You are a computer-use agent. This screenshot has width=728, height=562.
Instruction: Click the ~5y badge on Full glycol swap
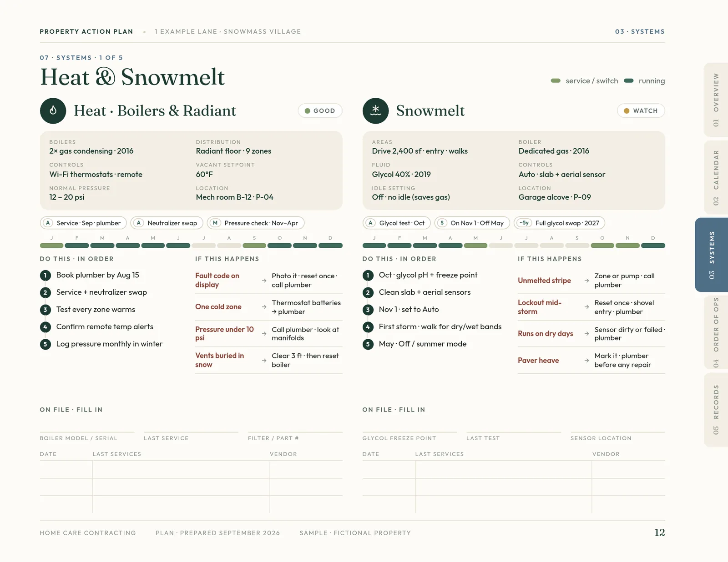click(524, 223)
